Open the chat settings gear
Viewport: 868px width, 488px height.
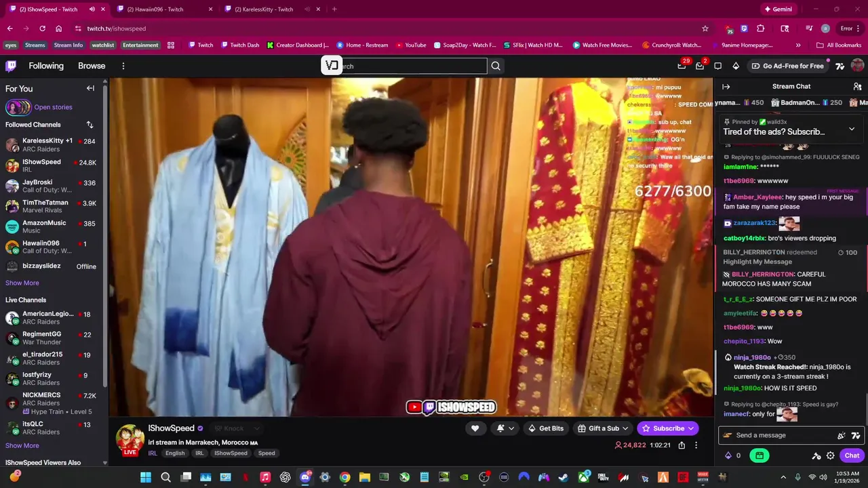tap(830, 455)
